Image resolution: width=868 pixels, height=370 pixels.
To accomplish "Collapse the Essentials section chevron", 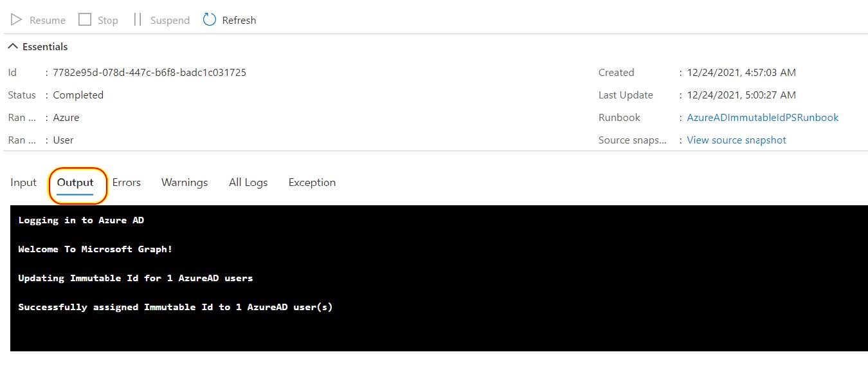I will [12, 46].
